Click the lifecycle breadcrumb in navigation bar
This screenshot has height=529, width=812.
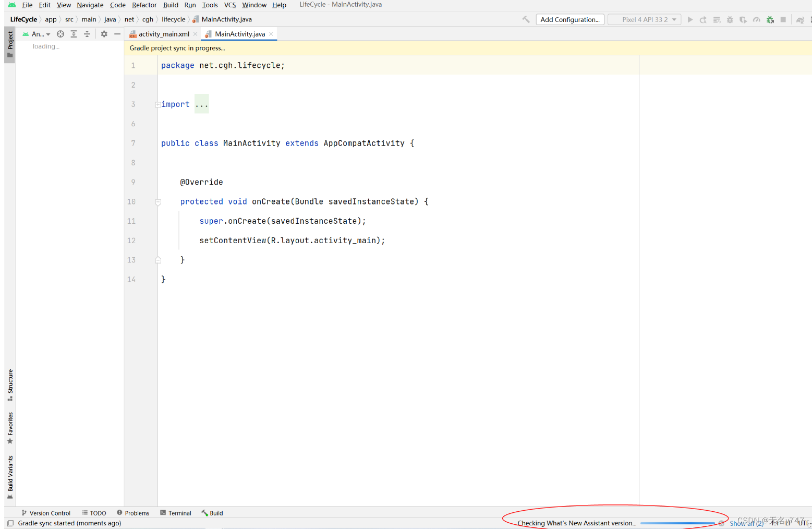click(173, 19)
